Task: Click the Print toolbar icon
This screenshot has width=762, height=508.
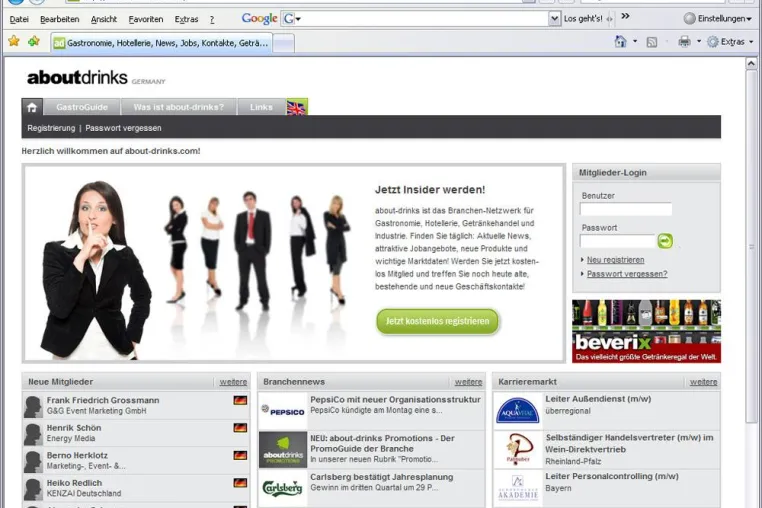Action: point(684,42)
